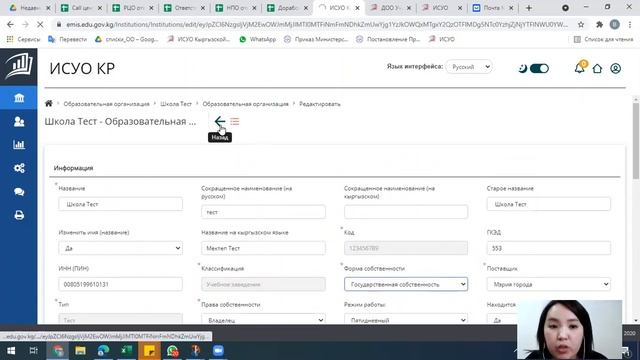The height and width of the screenshot is (360, 640).
Task: Toggle the dark mode switch
Action: coord(539,69)
